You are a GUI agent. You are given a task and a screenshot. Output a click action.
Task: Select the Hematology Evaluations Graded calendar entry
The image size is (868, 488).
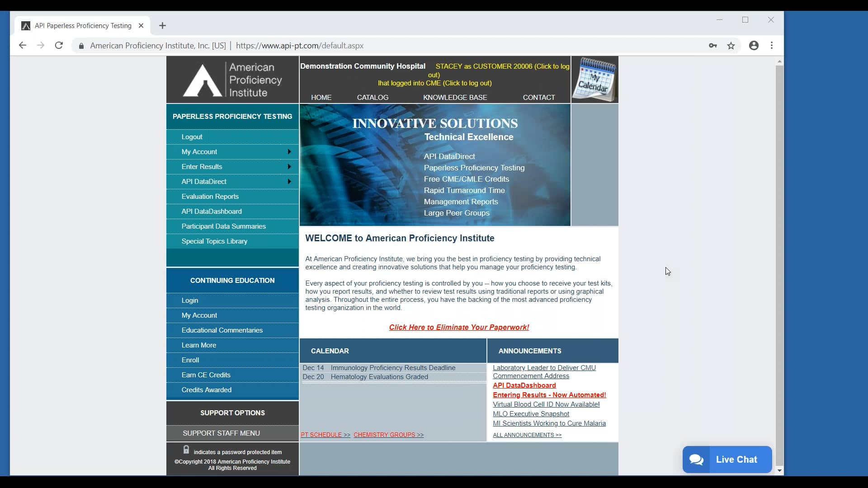[379, 376]
